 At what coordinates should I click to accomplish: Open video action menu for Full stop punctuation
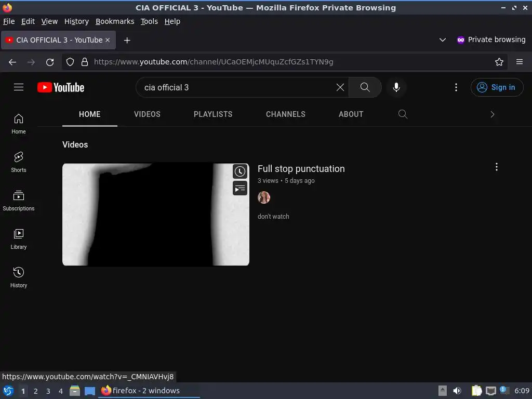pos(496,167)
